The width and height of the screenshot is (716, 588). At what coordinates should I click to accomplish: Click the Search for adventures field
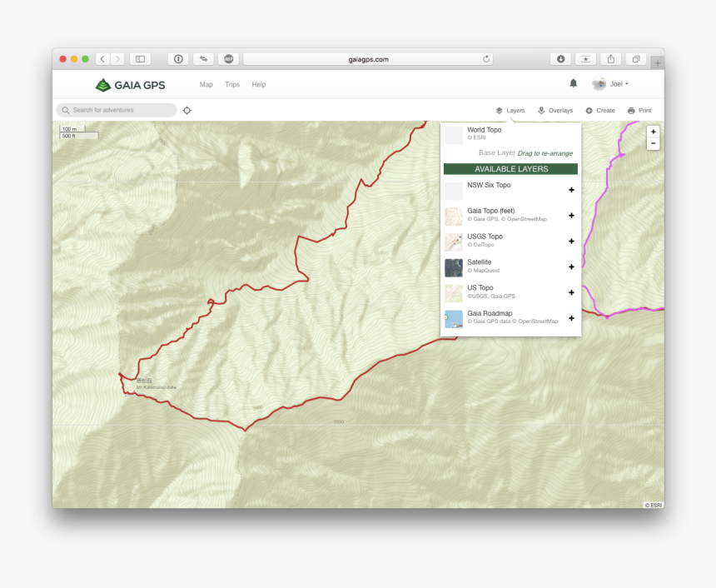click(117, 110)
